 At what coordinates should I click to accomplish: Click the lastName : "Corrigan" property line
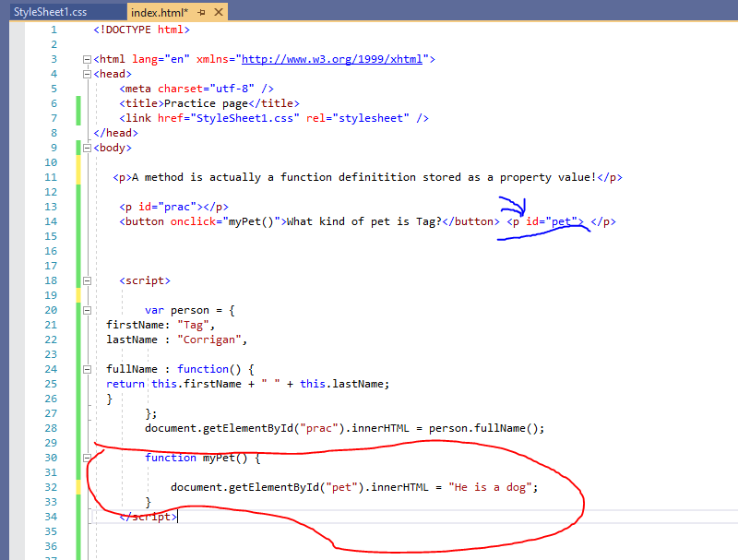176,340
